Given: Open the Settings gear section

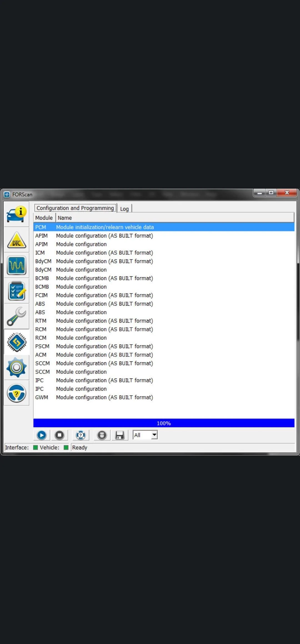Looking at the screenshot, I should pyautogui.click(x=16, y=368).
